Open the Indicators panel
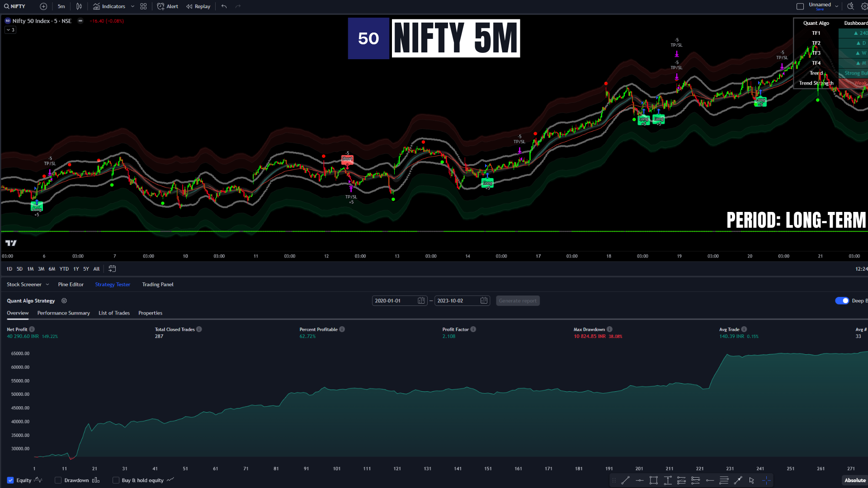868x488 pixels. (x=109, y=6)
